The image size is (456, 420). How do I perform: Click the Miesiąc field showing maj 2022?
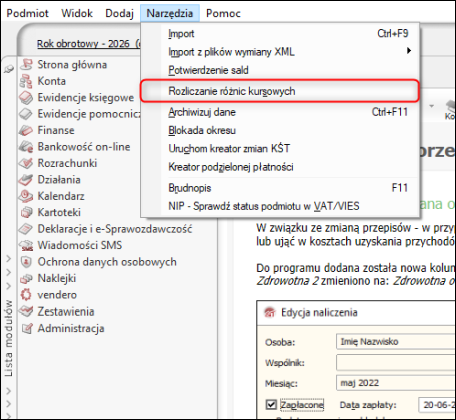396,383
